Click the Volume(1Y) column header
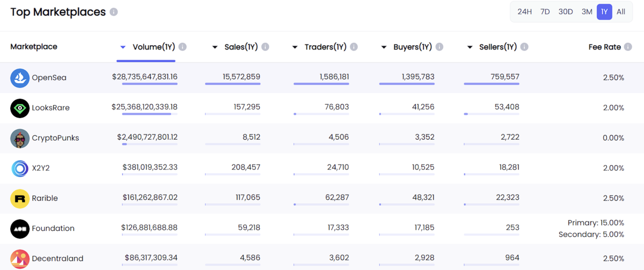644x270 pixels. tap(154, 47)
